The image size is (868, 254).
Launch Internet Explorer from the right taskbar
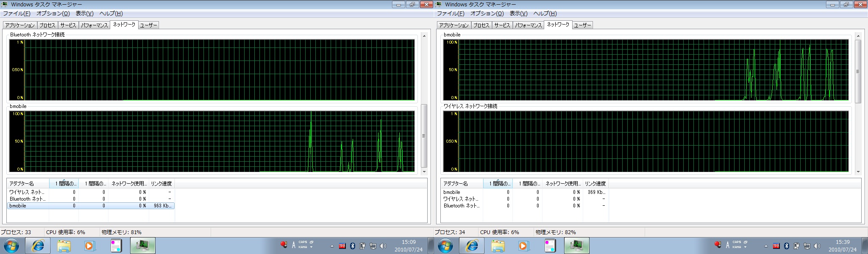pos(472,246)
